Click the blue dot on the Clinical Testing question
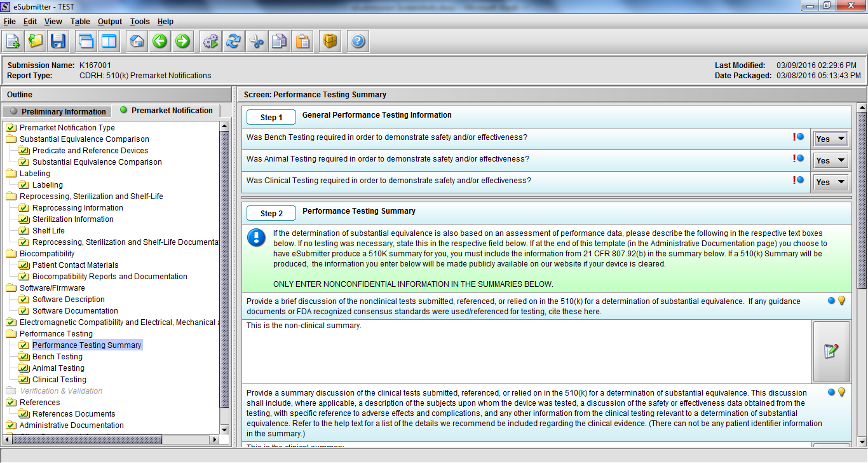The width and height of the screenshot is (868, 463). click(801, 180)
